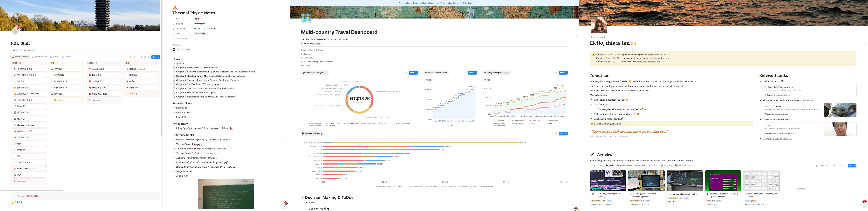
Task: Click the search icon in Articles database toolbar
Action: 838,166
